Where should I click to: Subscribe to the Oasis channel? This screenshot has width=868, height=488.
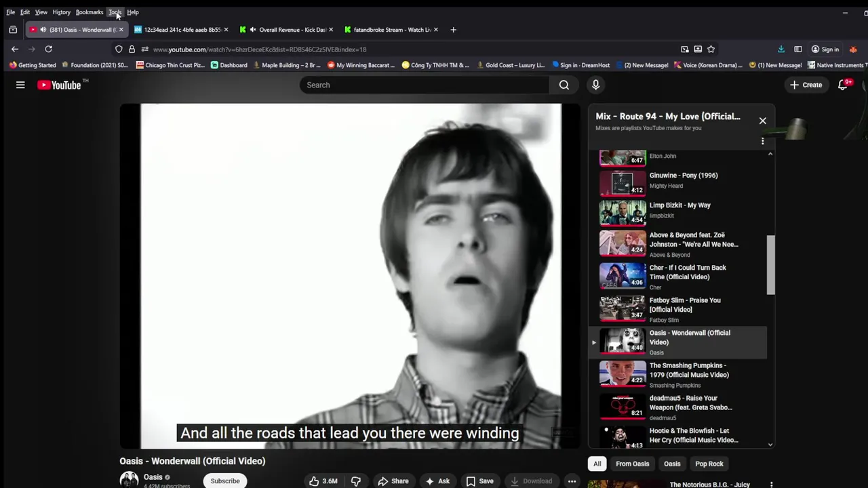click(x=225, y=481)
